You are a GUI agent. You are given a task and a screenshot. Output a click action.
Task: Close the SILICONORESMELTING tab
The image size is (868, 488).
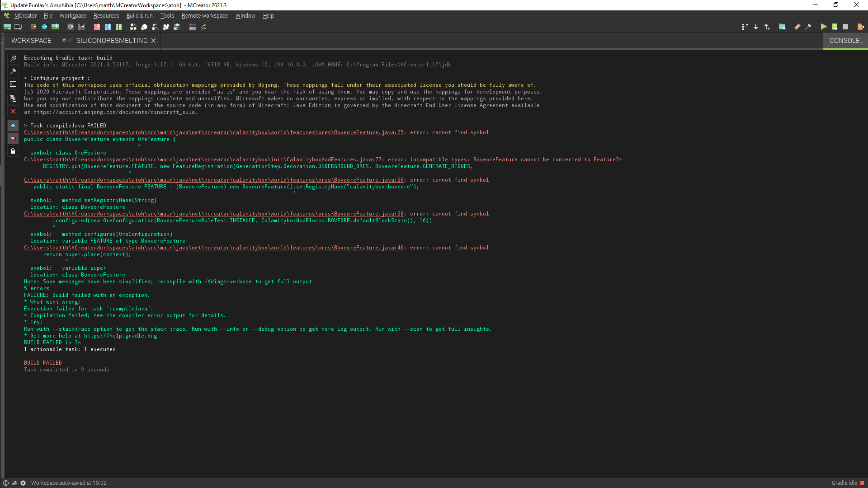[153, 41]
